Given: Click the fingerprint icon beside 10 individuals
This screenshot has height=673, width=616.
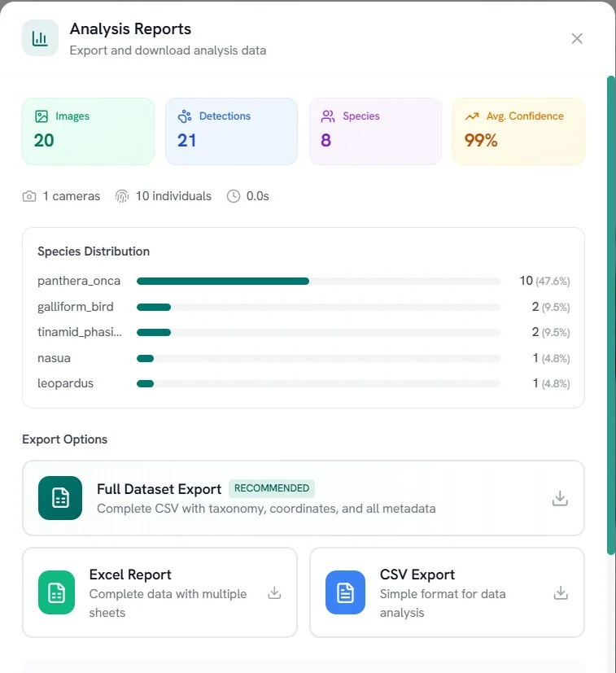Looking at the screenshot, I should click(122, 196).
